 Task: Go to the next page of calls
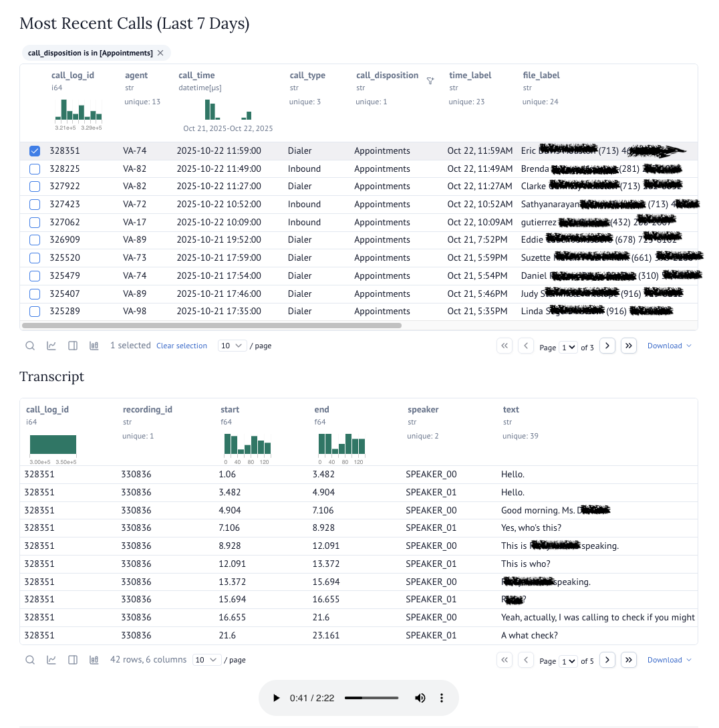coord(607,346)
